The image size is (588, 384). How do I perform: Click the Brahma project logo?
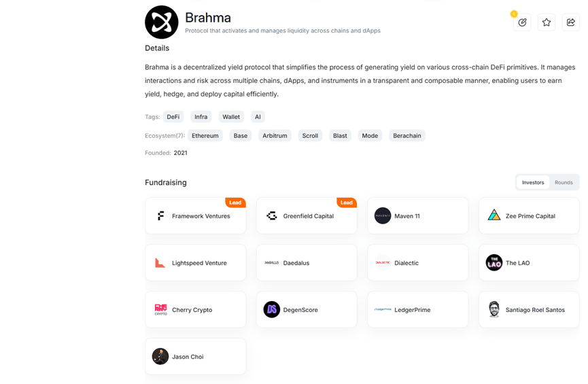point(162,22)
